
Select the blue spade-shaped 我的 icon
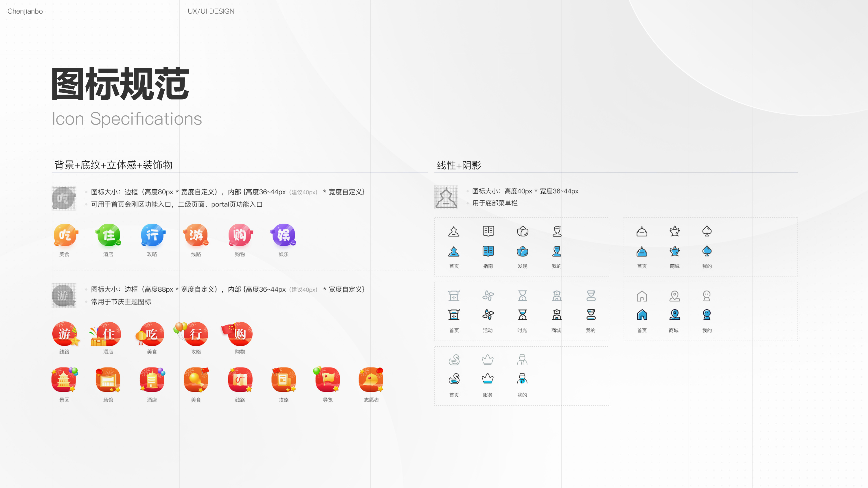(x=707, y=251)
